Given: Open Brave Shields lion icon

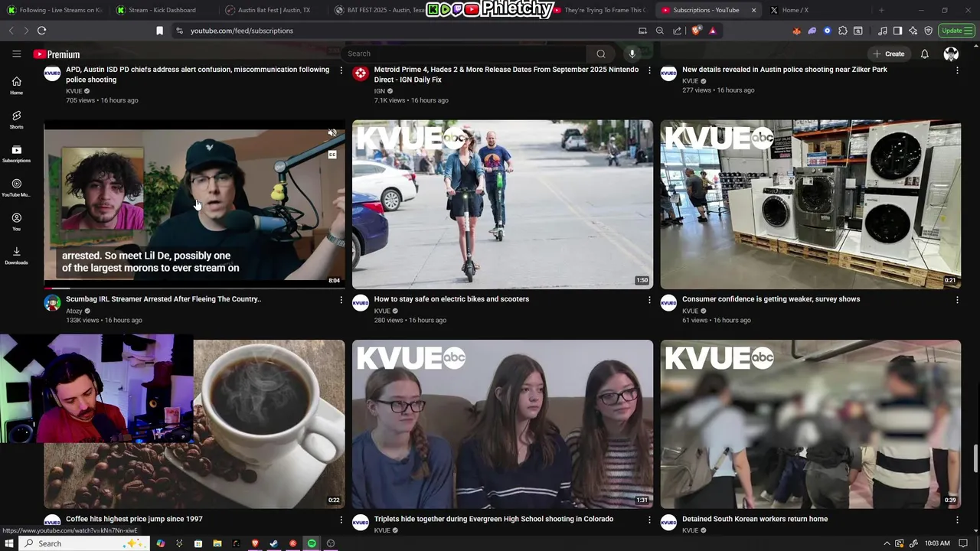Looking at the screenshot, I should click(696, 31).
